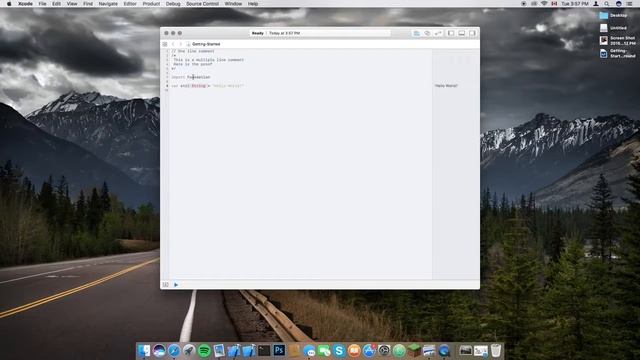Open Minecraft from the Dock
Screen dimensions: 640x360
tap(414, 351)
